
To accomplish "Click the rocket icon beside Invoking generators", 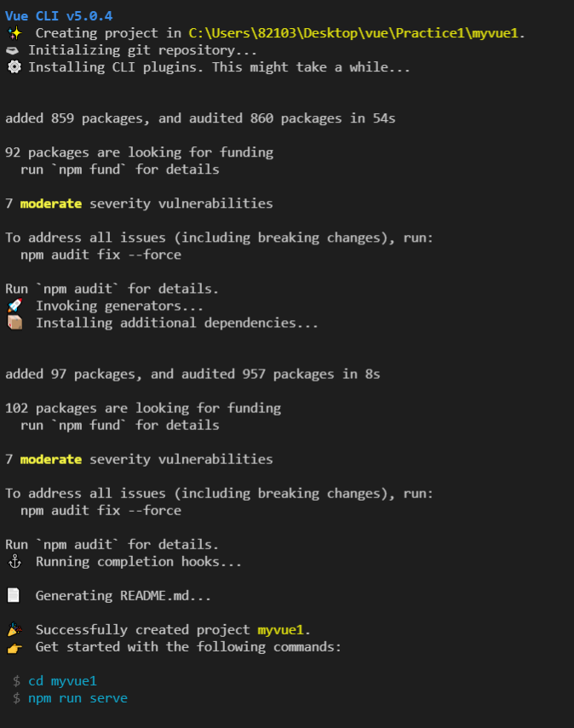I will (x=14, y=306).
